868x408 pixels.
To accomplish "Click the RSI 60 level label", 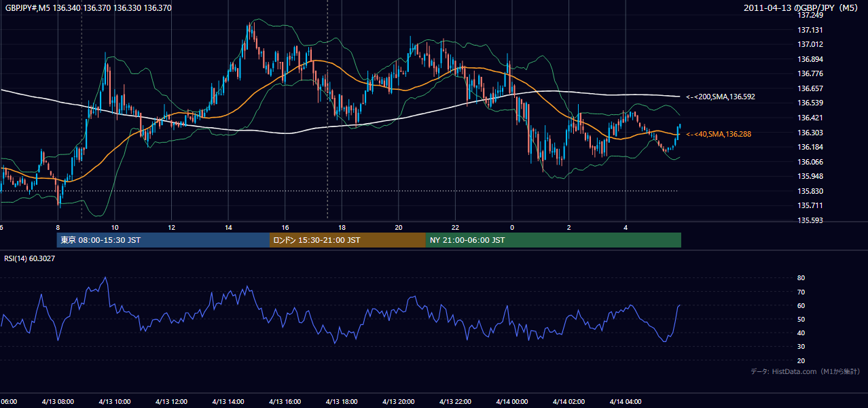I will tap(801, 305).
